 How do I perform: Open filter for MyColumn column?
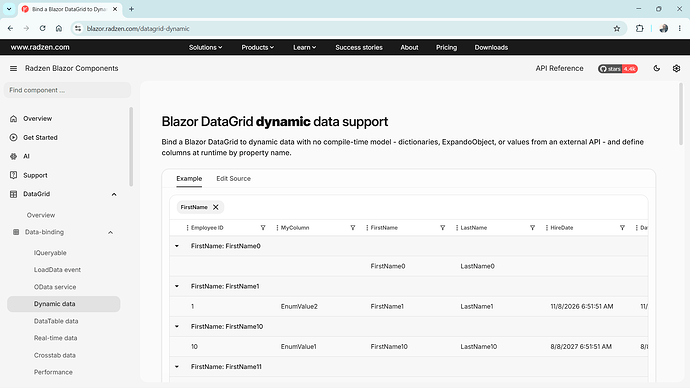coord(353,228)
